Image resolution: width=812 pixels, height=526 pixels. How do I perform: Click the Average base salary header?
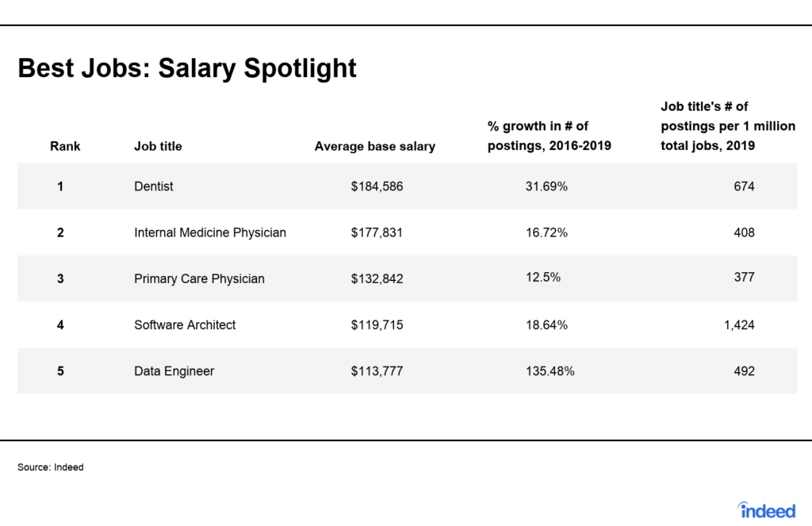point(375,146)
